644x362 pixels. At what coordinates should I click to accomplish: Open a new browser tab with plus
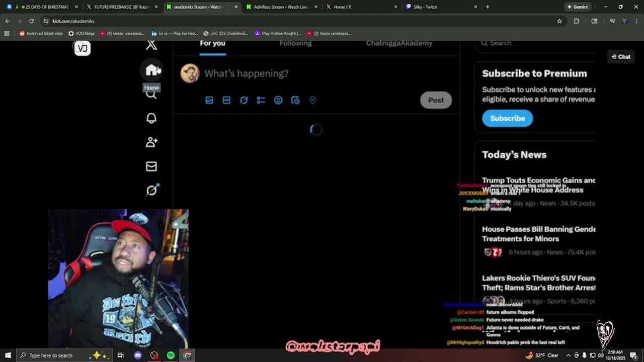coord(488,7)
